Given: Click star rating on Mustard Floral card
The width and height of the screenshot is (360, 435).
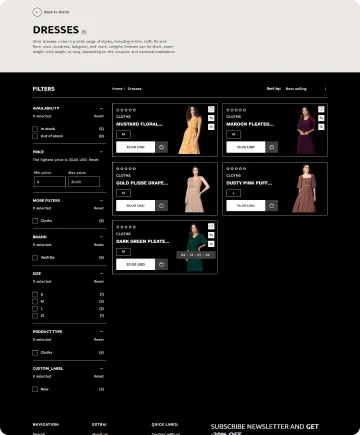Looking at the screenshot, I should coord(126,110).
